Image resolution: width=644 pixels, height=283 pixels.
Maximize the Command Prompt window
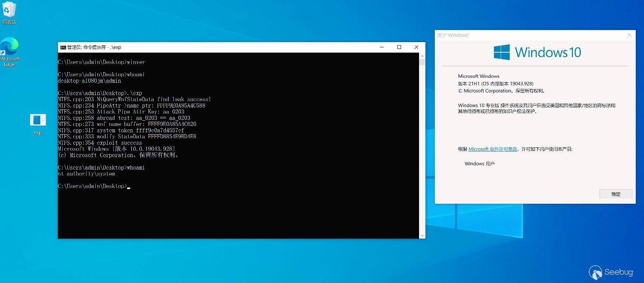coord(399,47)
